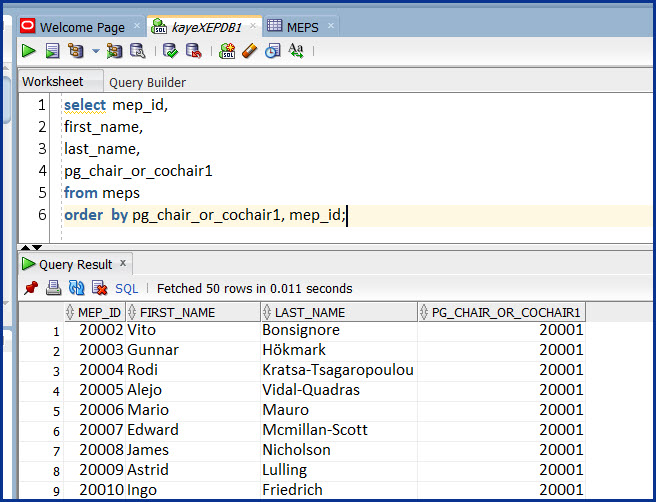Viewport: 656px width, 502px height.
Task: Click the Delete Row red X icon
Action: point(100,288)
